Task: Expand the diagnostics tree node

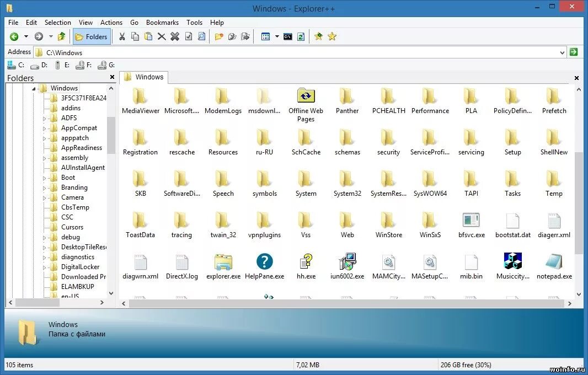Action: (x=44, y=258)
